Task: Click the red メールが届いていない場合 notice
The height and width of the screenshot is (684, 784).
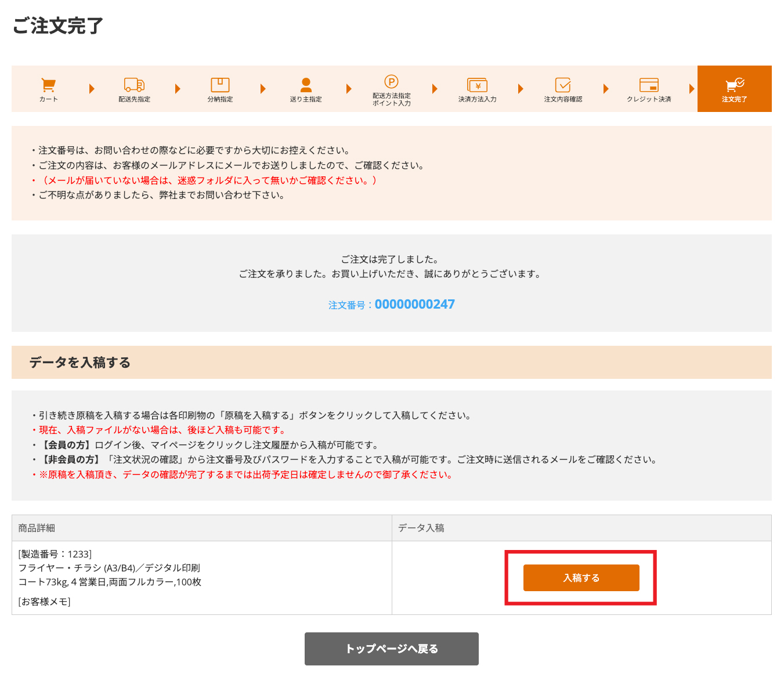Action: [204, 180]
